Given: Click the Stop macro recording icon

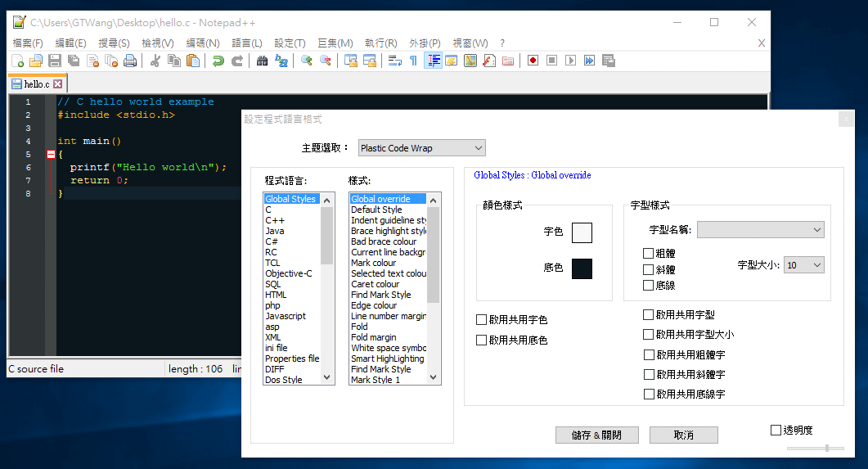Looking at the screenshot, I should 552,61.
